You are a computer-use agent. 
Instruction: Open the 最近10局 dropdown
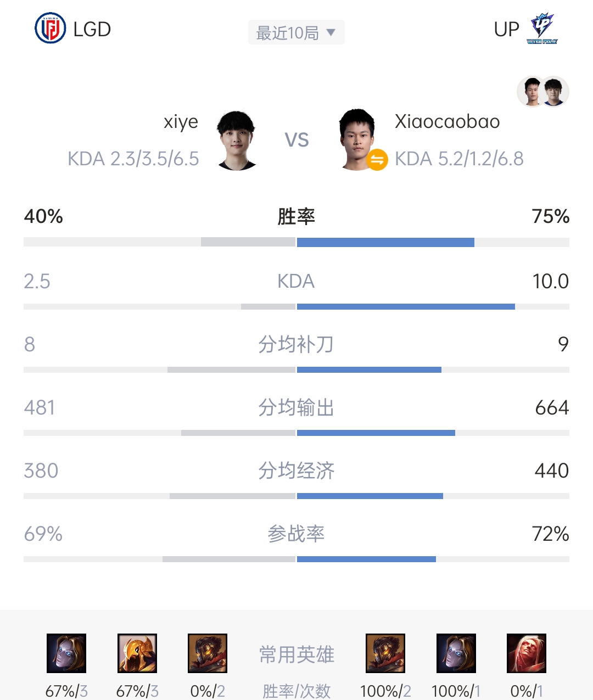tap(296, 32)
